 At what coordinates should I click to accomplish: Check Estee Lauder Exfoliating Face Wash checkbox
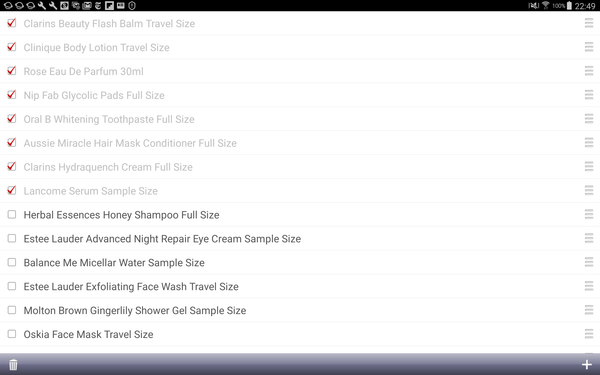(x=12, y=286)
